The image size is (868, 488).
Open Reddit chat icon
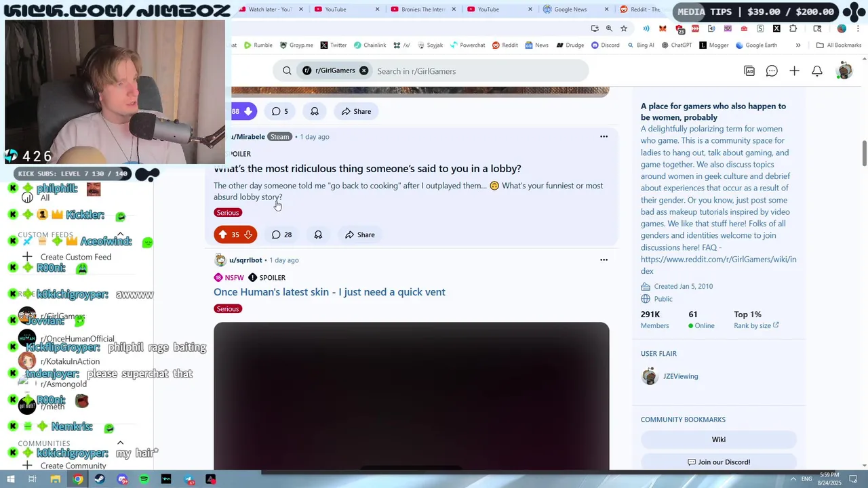[x=772, y=71]
